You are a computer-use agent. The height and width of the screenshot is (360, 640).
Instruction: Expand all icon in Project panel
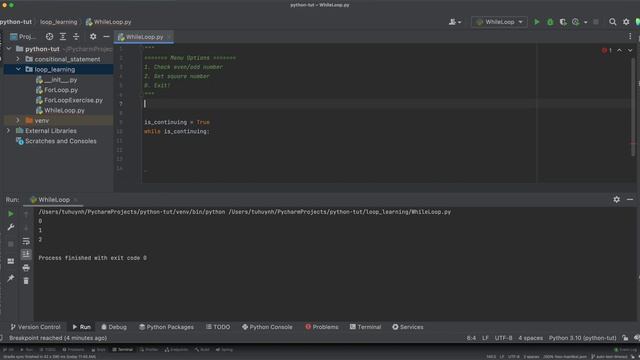[x=63, y=37]
